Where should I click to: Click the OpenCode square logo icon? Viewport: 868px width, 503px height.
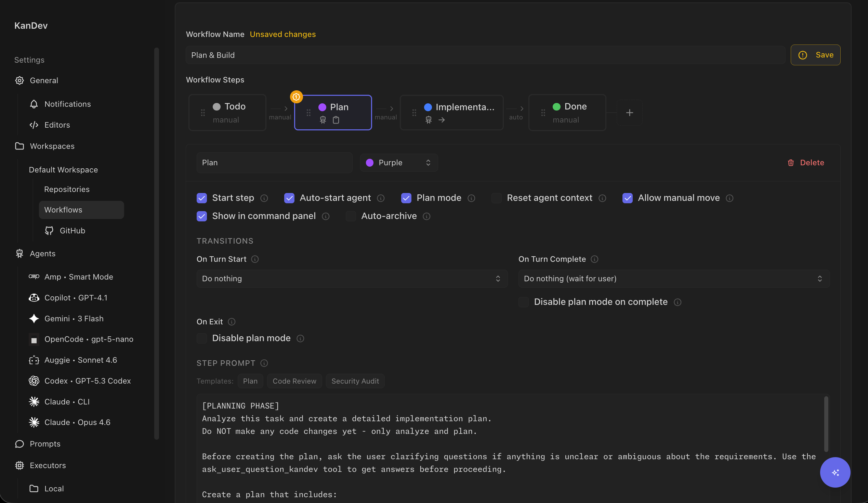pyautogui.click(x=34, y=340)
